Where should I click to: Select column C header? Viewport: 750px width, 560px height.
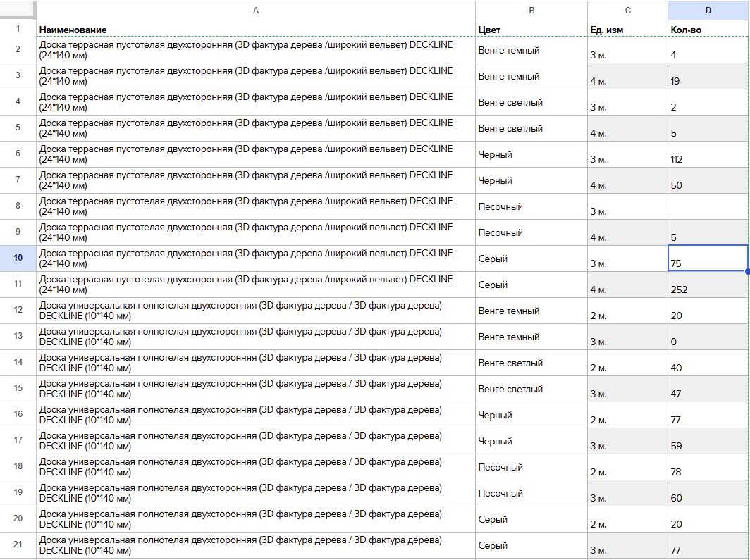[x=627, y=11]
